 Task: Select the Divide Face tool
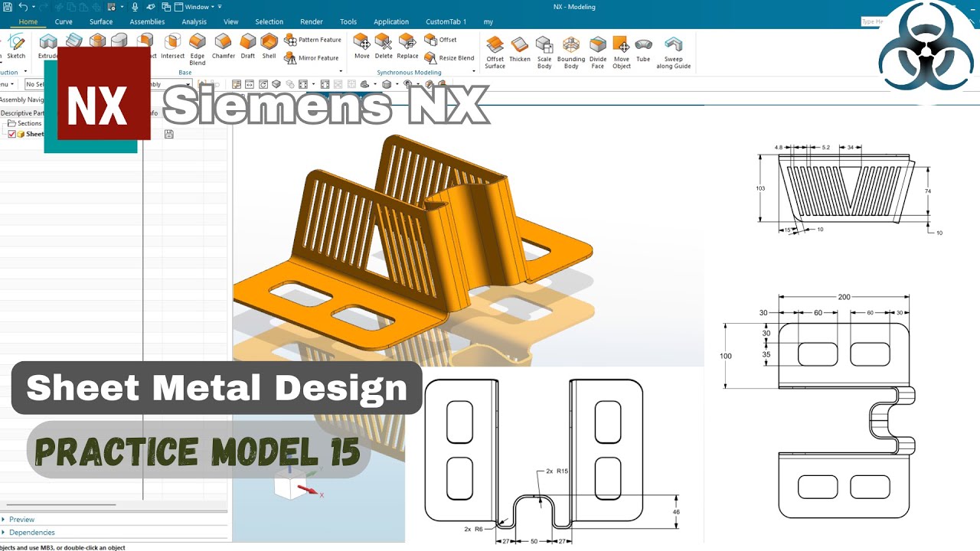coord(598,51)
